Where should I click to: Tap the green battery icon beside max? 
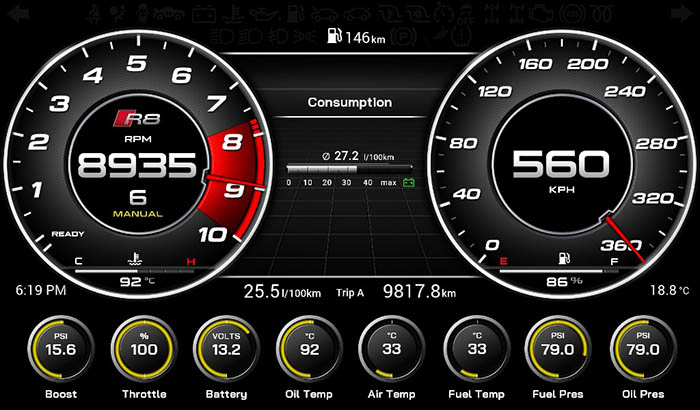tap(408, 182)
